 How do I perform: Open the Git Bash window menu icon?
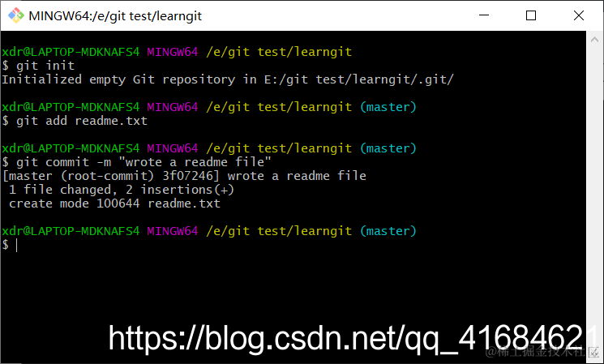(x=15, y=15)
